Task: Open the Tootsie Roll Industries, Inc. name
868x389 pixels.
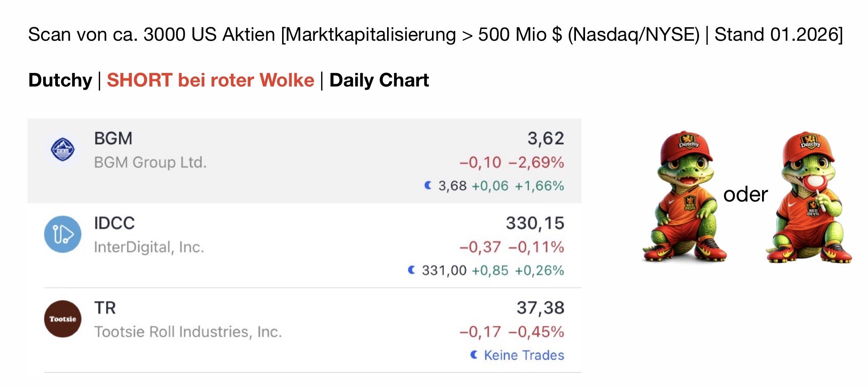Action: [188, 332]
